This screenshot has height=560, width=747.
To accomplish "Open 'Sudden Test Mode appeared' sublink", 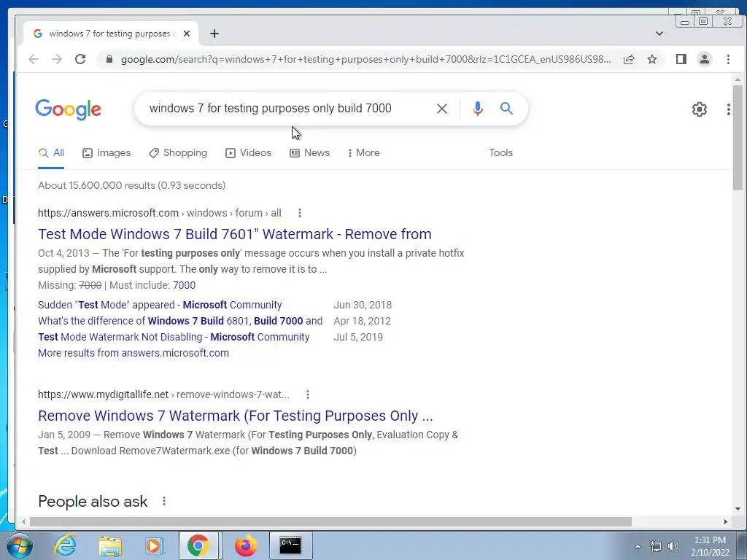I will 160,305.
